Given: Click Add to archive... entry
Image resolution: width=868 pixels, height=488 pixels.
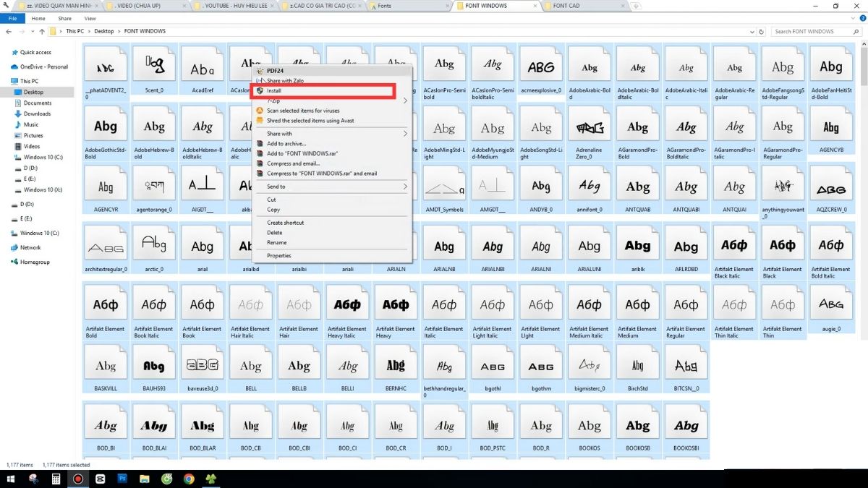Looking at the screenshot, I should pos(331,144).
